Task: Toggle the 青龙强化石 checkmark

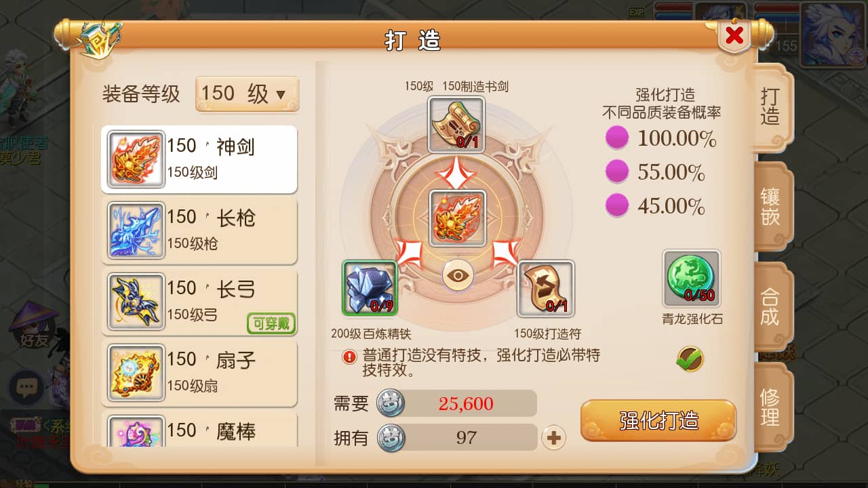Action: point(690,359)
